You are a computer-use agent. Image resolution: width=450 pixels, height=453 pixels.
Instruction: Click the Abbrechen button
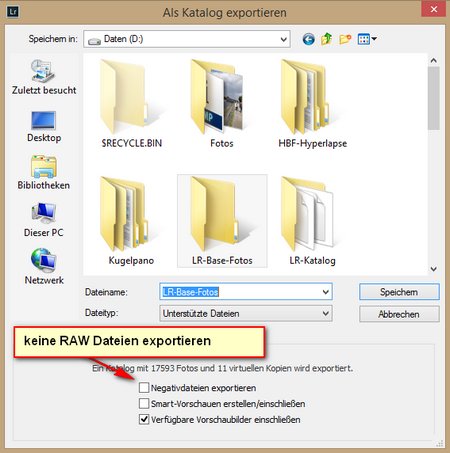[399, 314]
